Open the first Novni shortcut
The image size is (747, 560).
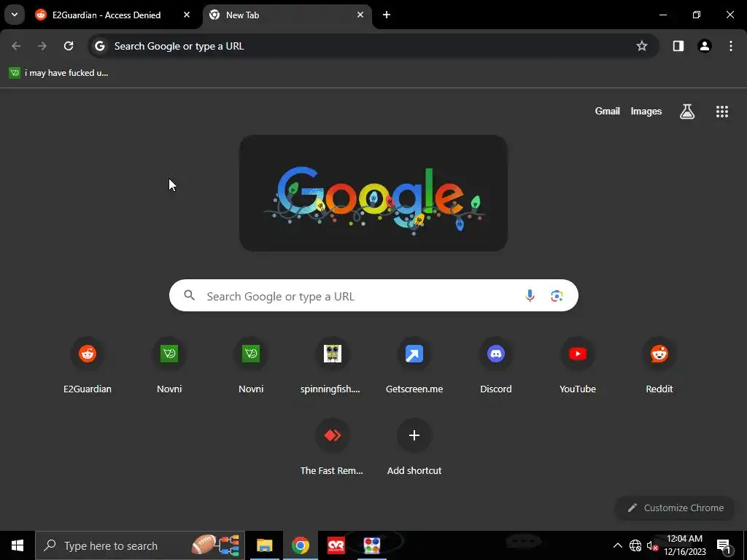169,366
